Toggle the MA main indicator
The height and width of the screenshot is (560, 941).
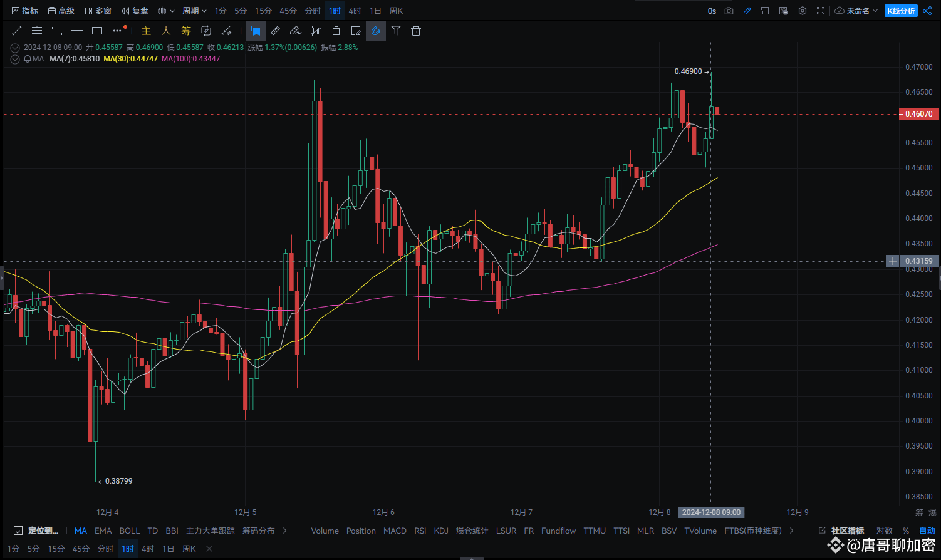(x=81, y=531)
